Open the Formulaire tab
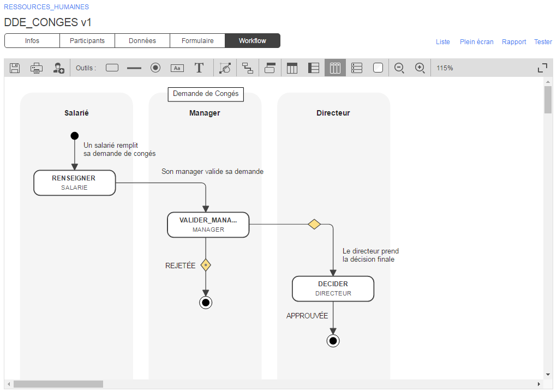 coord(197,41)
